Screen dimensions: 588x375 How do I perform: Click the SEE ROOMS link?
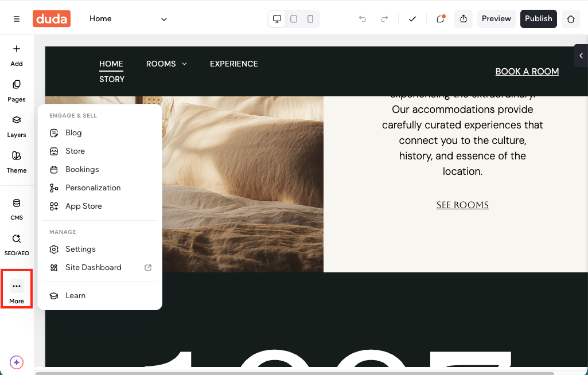point(462,205)
